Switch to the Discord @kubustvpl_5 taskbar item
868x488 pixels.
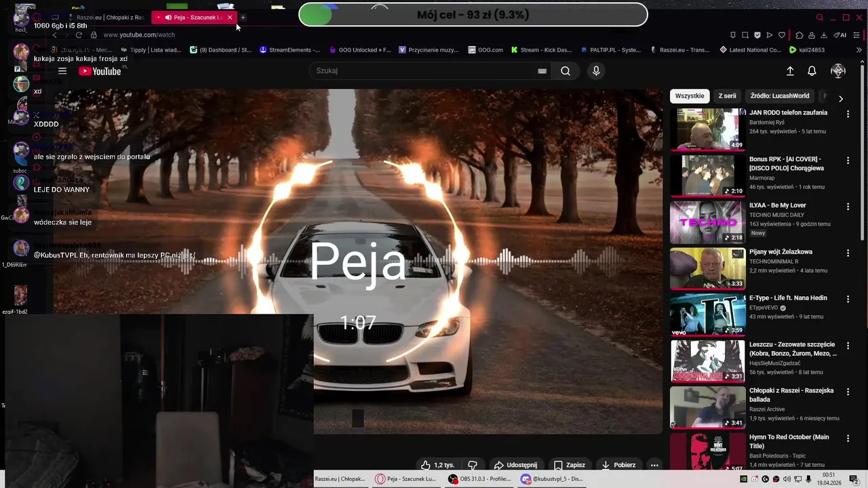point(552,479)
